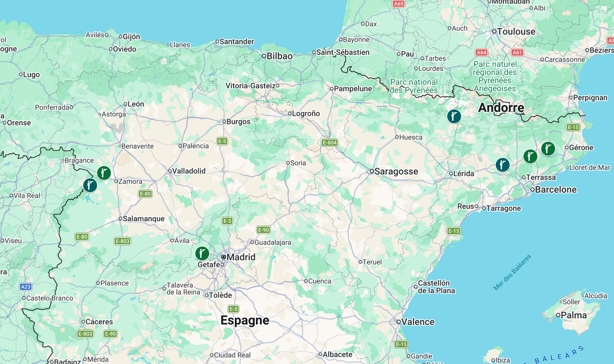Screen dimensions: 614x364
Task: Click the Saragosse city label
Action: click(396, 171)
